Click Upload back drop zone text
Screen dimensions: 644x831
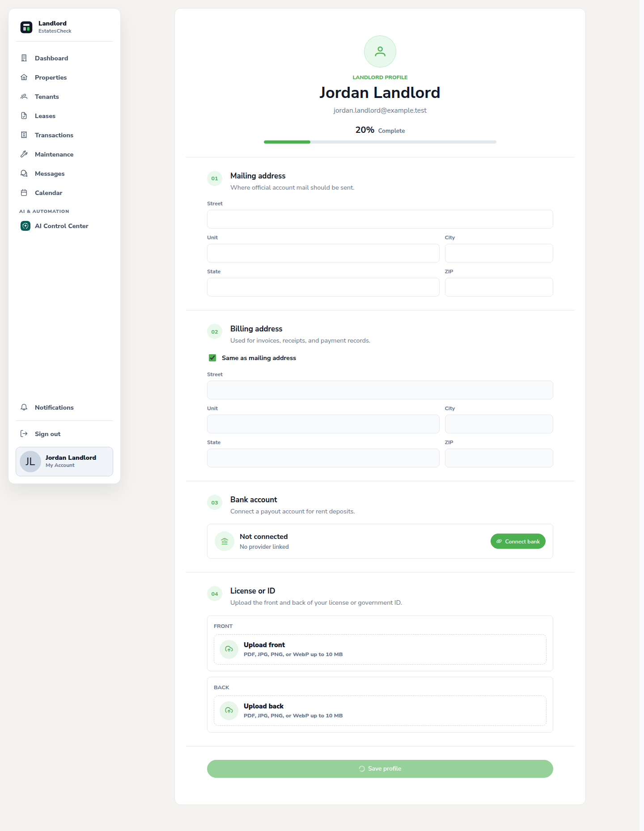264,706
